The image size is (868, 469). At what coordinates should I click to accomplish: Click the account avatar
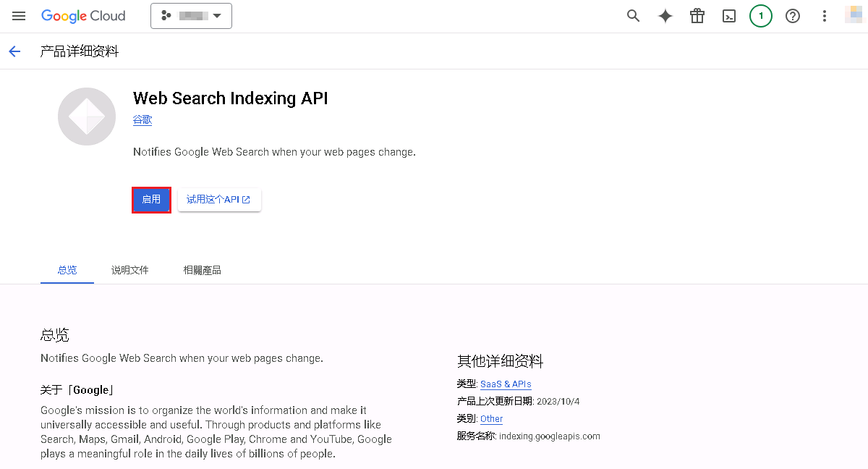(x=855, y=15)
